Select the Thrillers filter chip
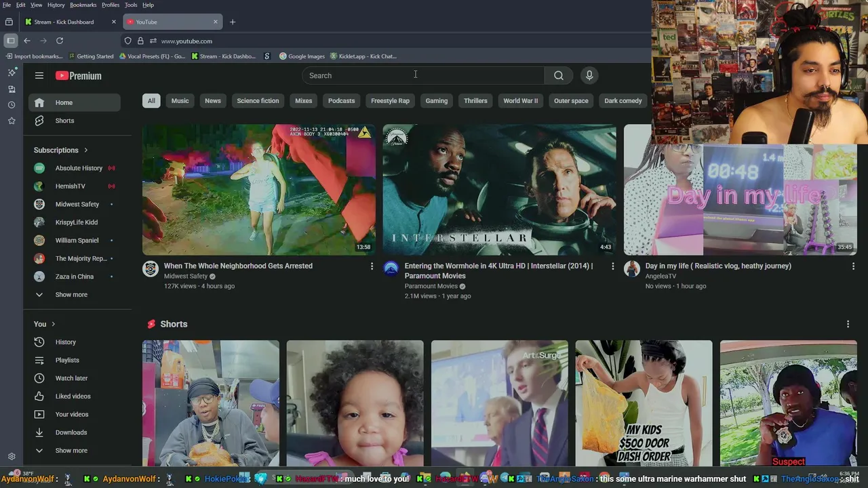 [475, 101]
